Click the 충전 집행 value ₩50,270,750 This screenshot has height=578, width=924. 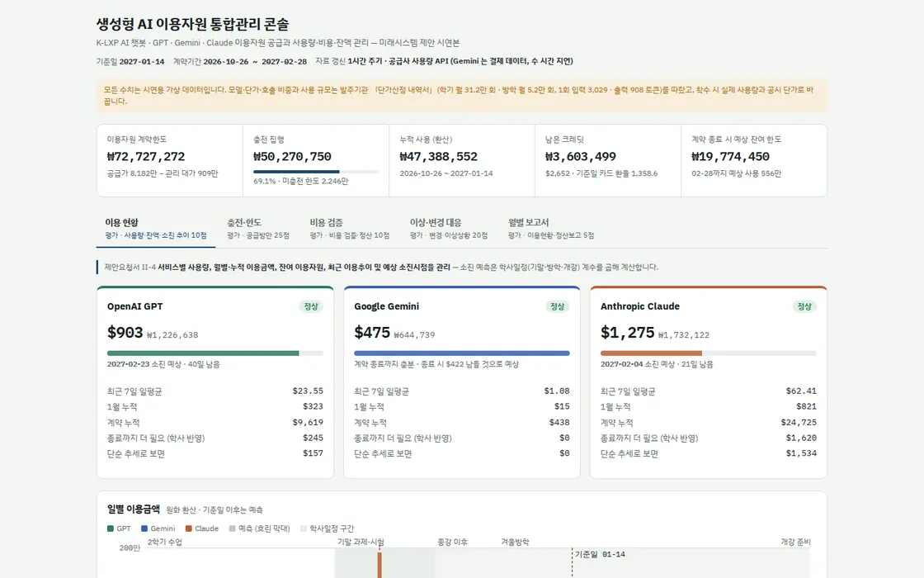tap(292, 156)
